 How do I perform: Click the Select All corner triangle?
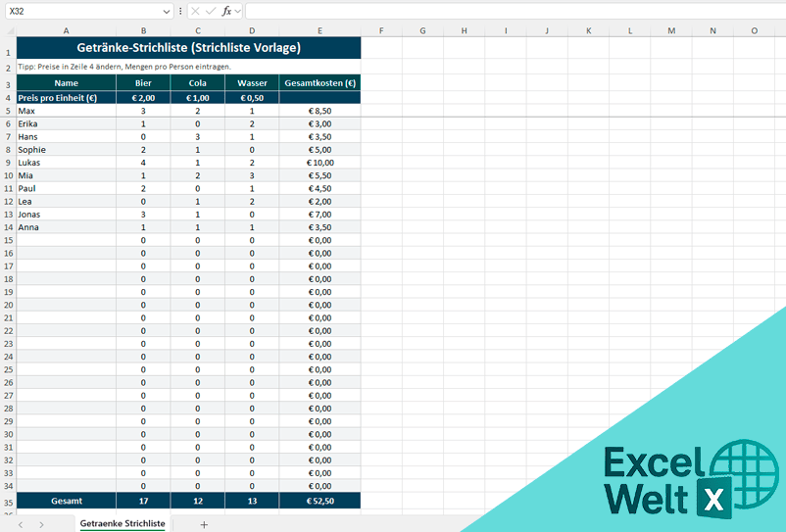[x=8, y=30]
